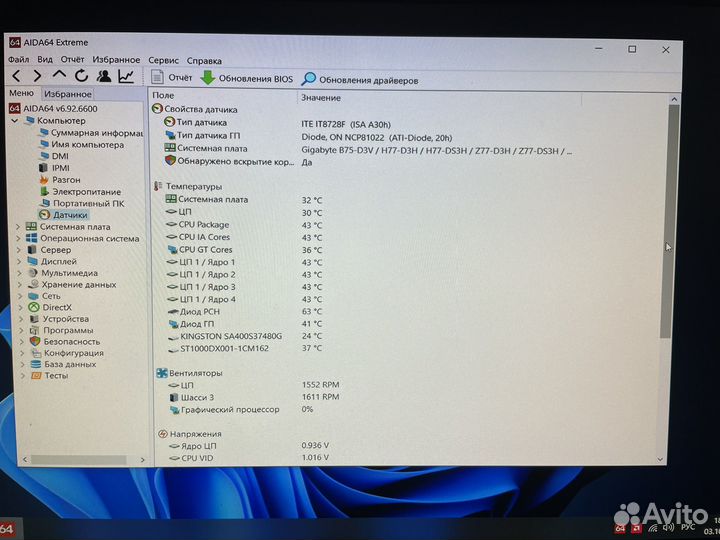The image size is (720, 540).
Task: Click the Refresh icon in toolbar
Action: (81, 77)
